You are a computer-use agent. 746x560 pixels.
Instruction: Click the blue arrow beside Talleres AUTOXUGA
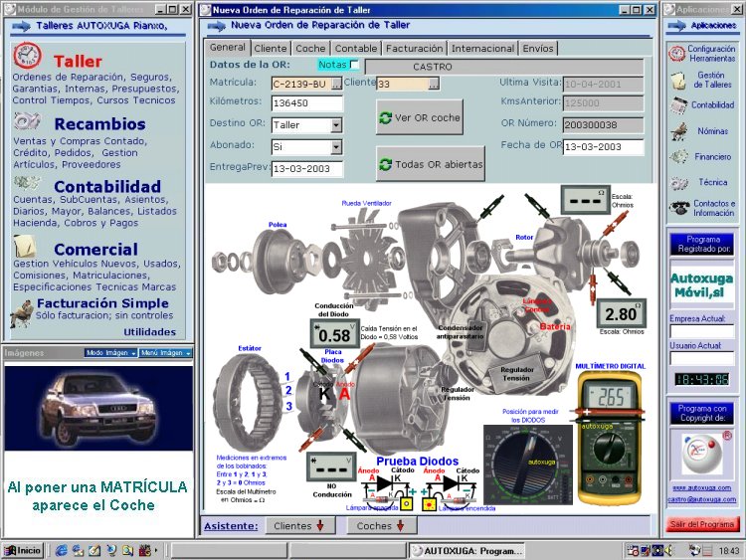click(x=22, y=27)
